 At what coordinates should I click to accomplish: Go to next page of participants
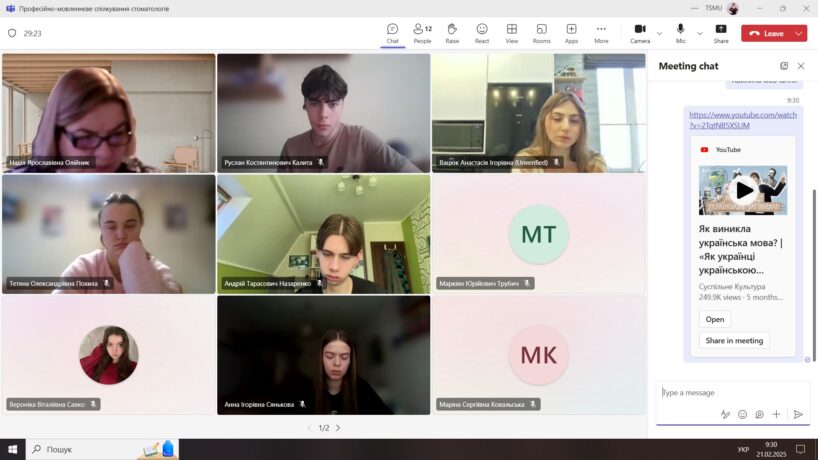coord(338,428)
